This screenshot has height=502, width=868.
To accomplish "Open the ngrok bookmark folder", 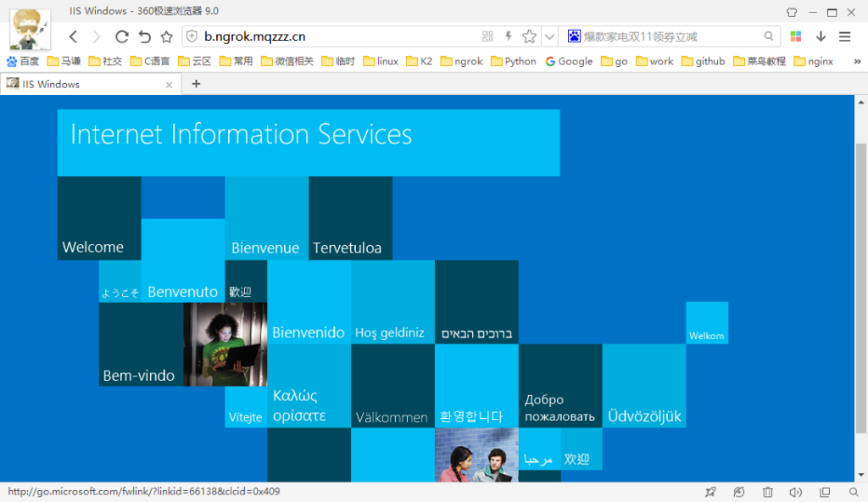I will click(x=462, y=61).
